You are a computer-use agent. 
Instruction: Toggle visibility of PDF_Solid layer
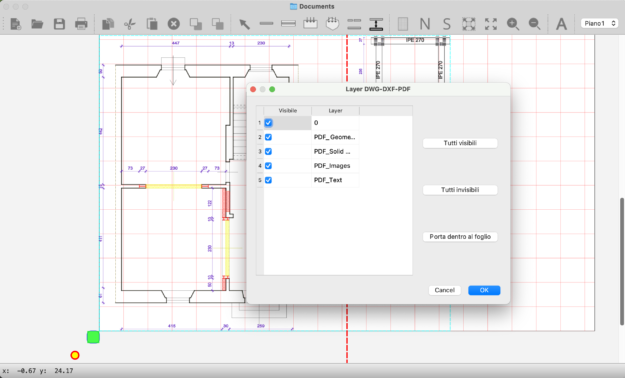(268, 152)
